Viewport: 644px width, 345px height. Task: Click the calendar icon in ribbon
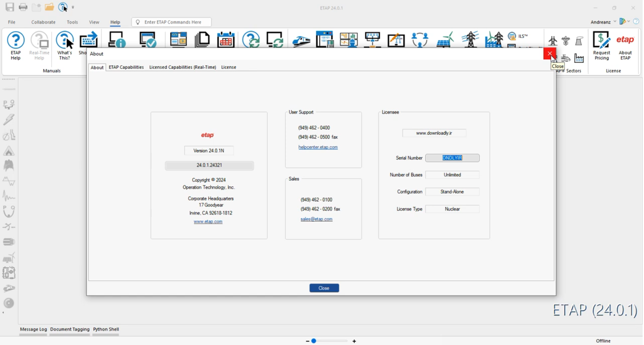(x=226, y=40)
